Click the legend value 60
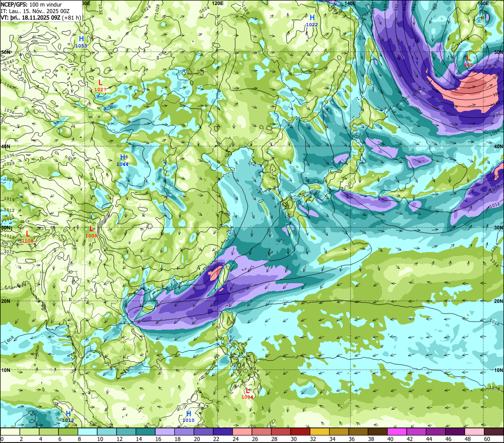The height and width of the screenshot is (443, 504). click(487, 439)
